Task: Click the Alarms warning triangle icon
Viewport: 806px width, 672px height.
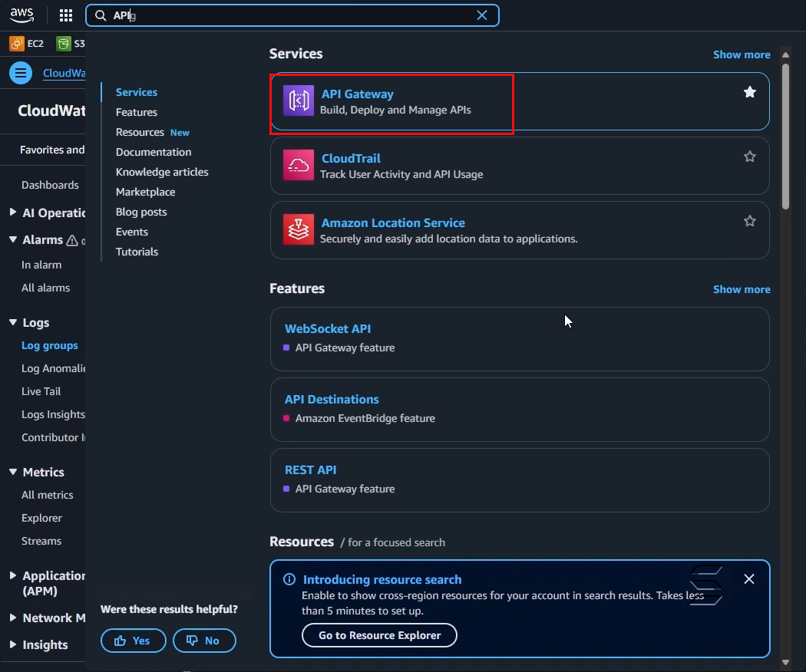Action: pos(72,240)
